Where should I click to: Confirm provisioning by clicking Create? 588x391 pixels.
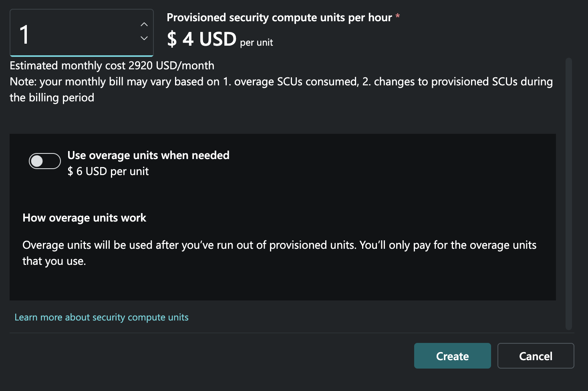(x=452, y=356)
